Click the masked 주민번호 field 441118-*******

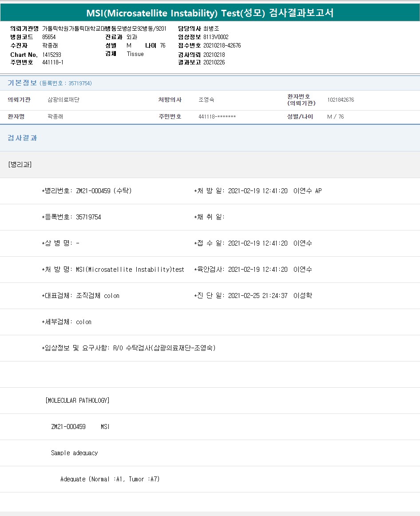[x=217, y=117]
